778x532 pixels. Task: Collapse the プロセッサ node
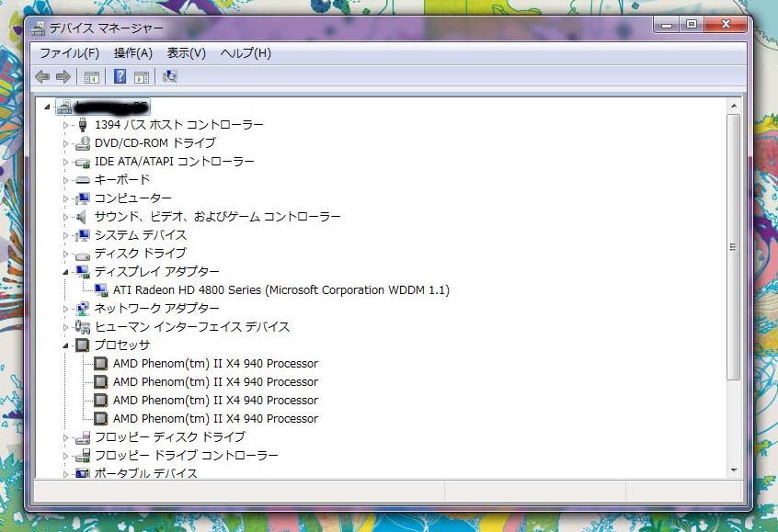[65, 345]
